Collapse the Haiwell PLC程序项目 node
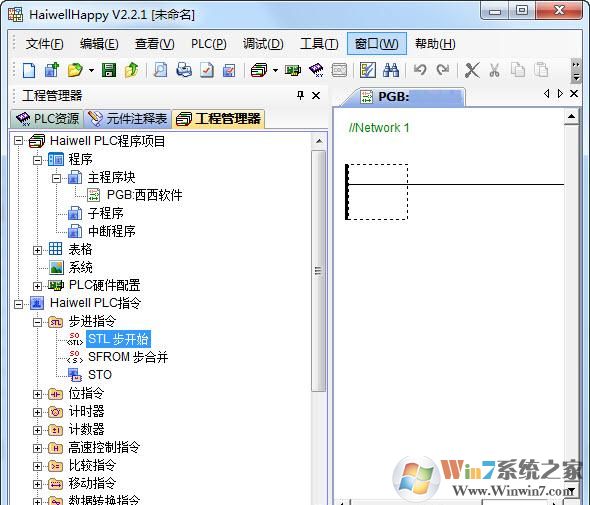This screenshot has width=590, height=505. click(x=18, y=141)
